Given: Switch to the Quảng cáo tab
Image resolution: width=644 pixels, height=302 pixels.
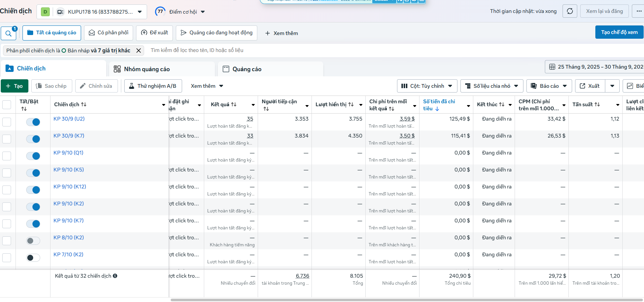Looking at the screenshot, I should (271, 69).
